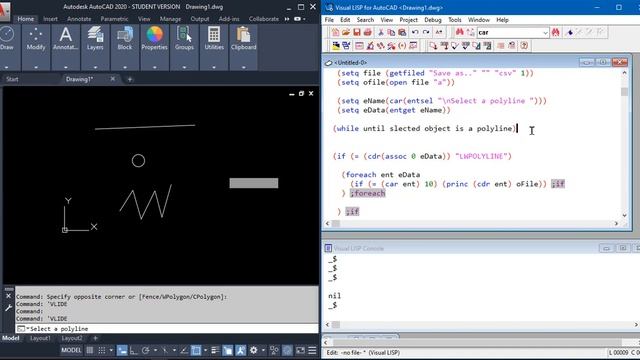Click wrench customize icon beside command line
640x360 pixels.
click(8, 308)
